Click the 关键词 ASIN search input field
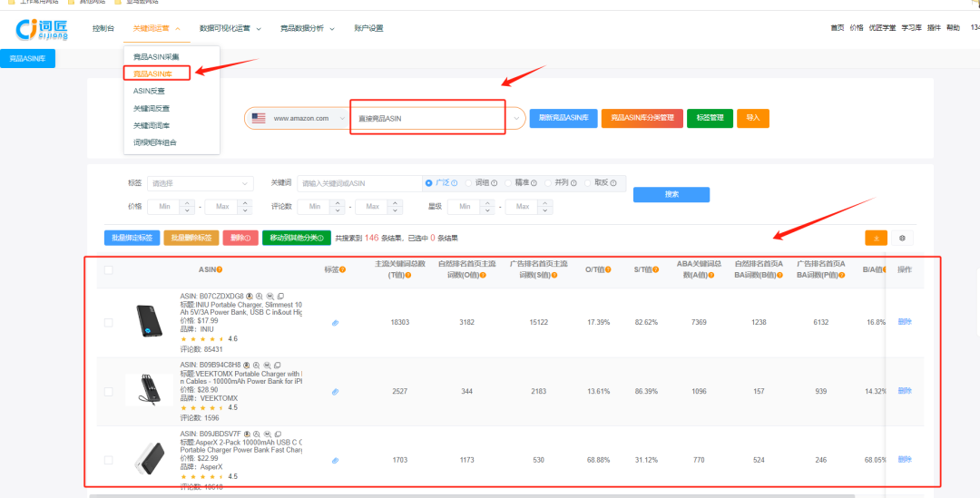 coord(358,183)
